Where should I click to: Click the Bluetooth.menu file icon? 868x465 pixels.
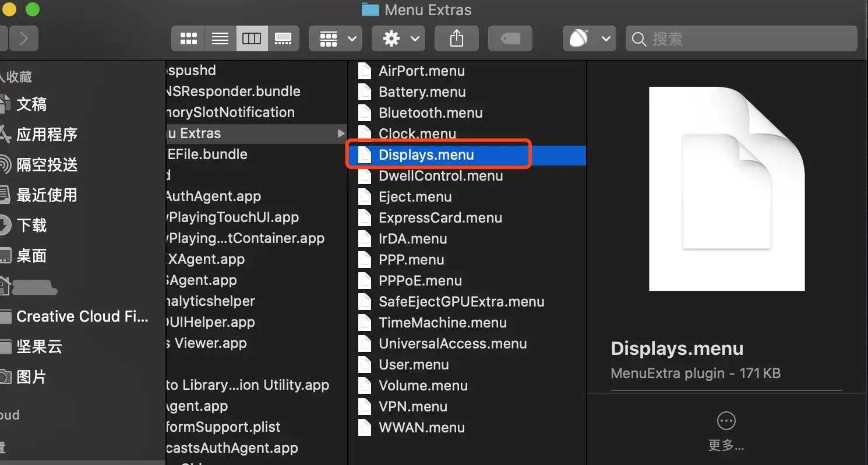click(x=365, y=113)
